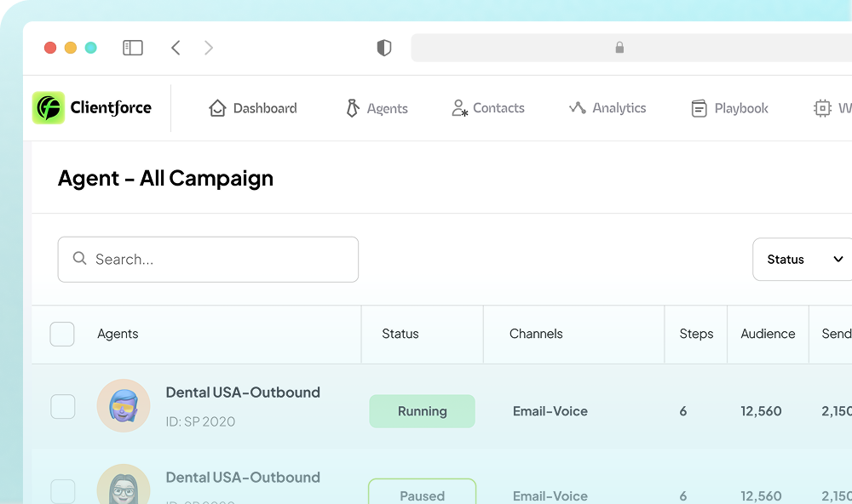Viewport: 852px width, 504px height.
Task: Click the Analytics graph icon
Action: [x=578, y=108]
